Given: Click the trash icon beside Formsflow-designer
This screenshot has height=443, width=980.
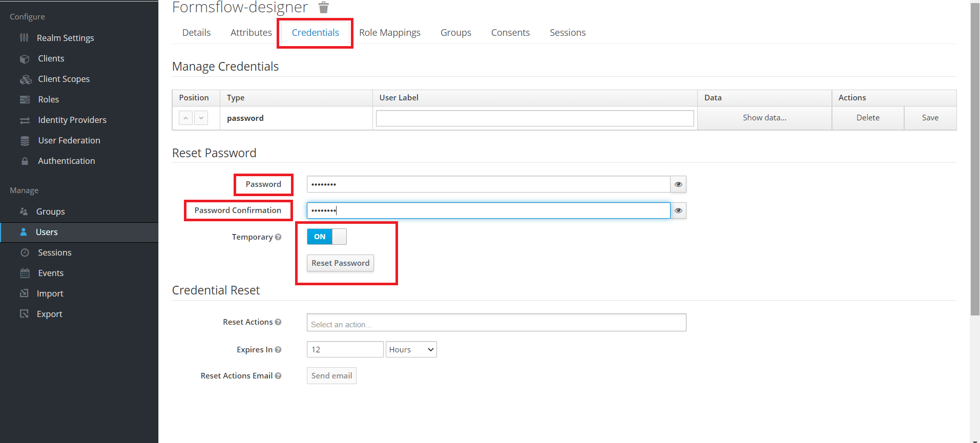Looking at the screenshot, I should (x=323, y=7).
